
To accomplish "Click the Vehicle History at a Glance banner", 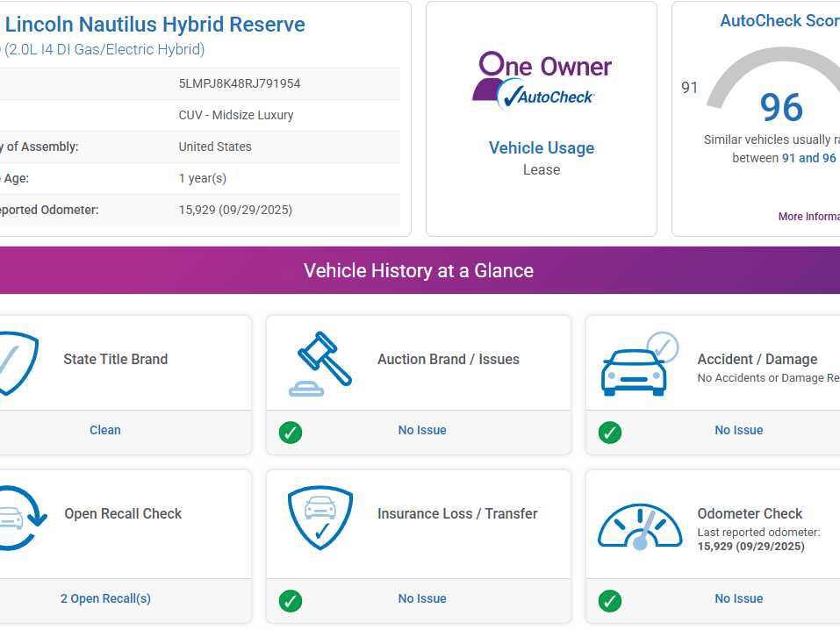I will (419, 270).
